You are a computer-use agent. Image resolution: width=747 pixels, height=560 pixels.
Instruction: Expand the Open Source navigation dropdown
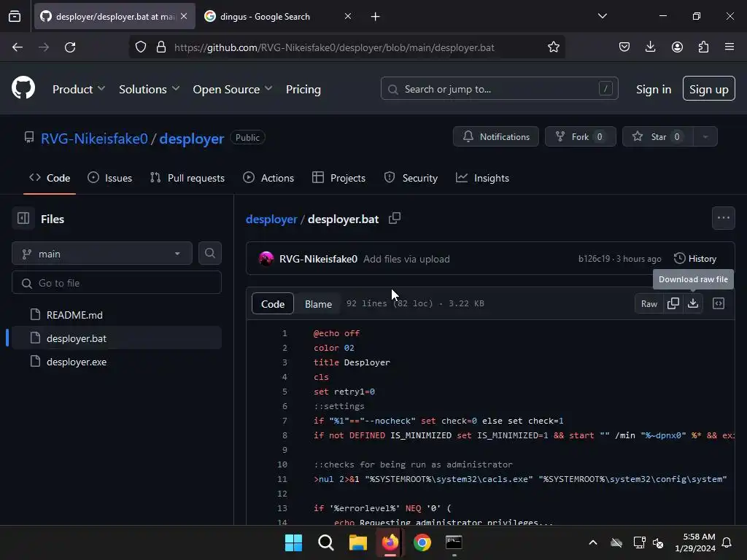(x=233, y=89)
